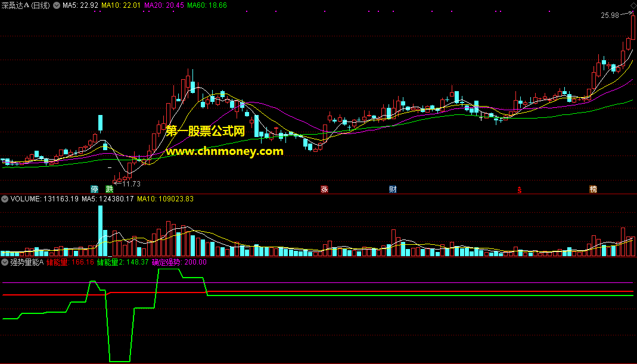Click the green 跌 event marker
Image resolution: width=637 pixels, height=364 pixels.
(110, 189)
